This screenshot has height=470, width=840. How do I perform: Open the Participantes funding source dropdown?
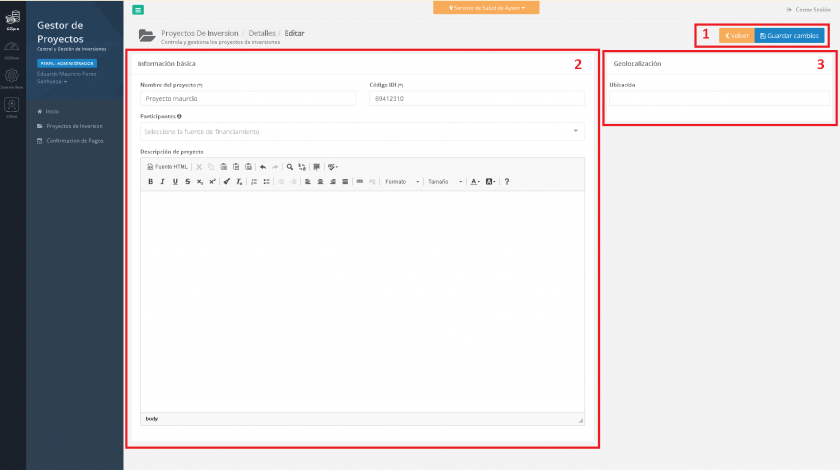coord(362,131)
